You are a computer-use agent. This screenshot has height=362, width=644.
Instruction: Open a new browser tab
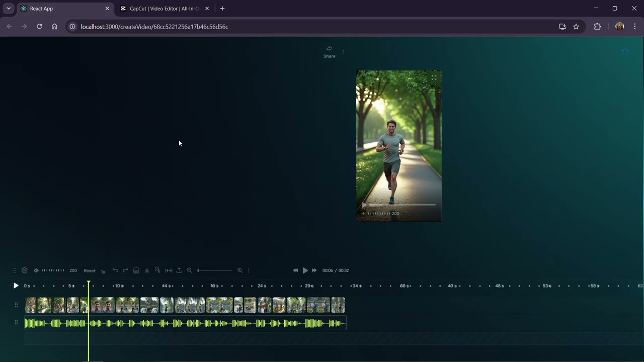(x=222, y=9)
